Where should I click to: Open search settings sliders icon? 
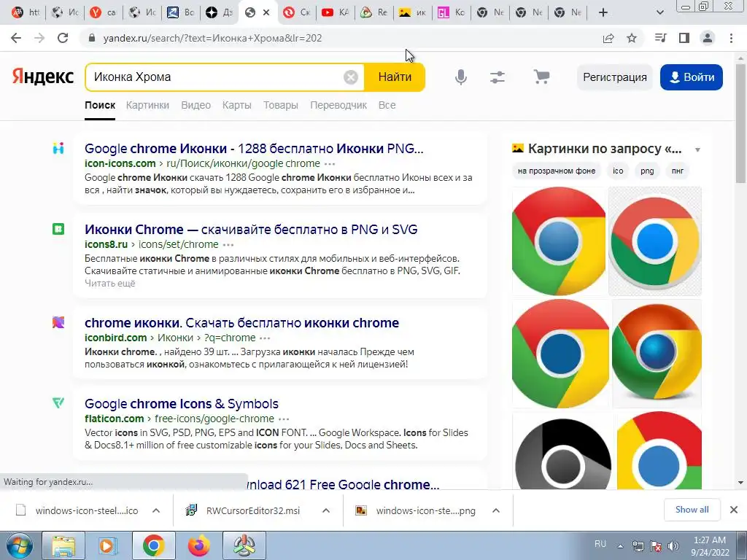pyautogui.click(x=498, y=77)
